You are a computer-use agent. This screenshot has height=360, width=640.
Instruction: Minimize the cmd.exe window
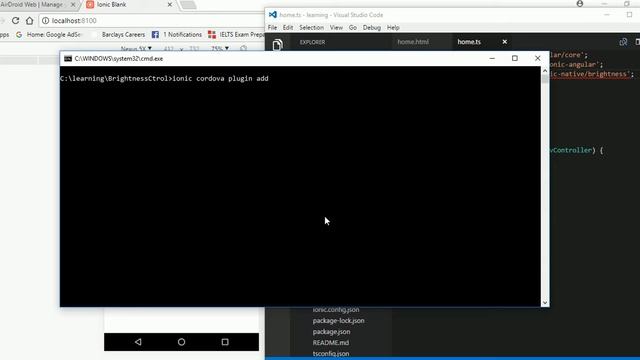[x=492, y=58]
